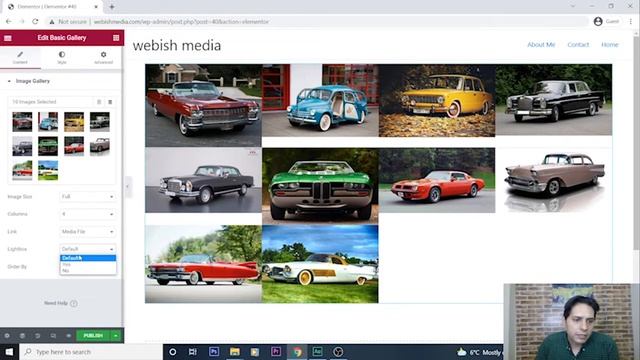This screenshot has height=360, width=640.
Task: Click the white vintage car gallery image
Action: coord(320,264)
